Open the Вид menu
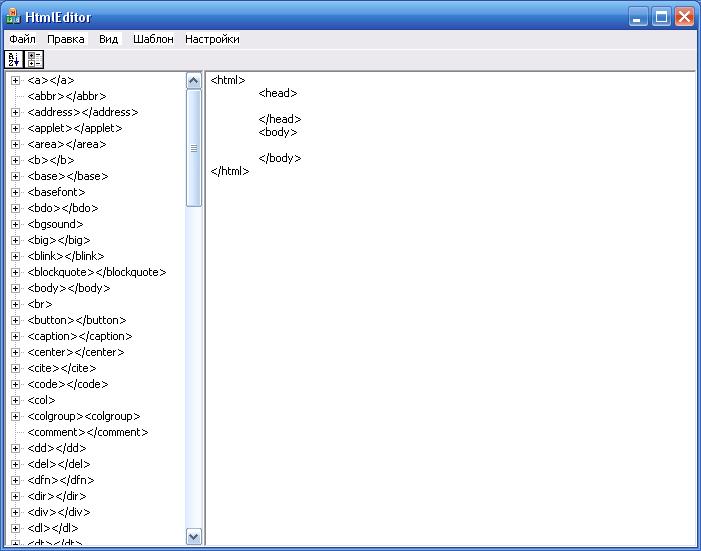This screenshot has width=701, height=551. (109, 39)
